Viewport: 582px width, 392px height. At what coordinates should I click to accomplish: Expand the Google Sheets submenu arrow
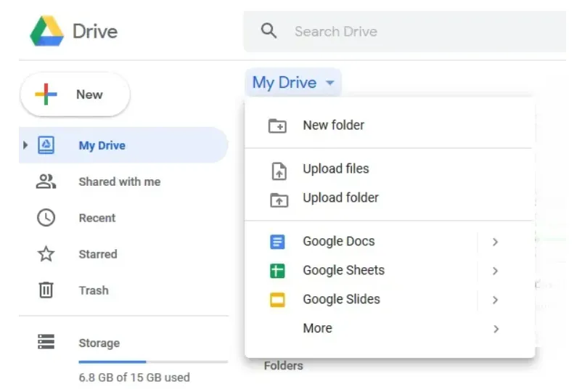click(495, 271)
